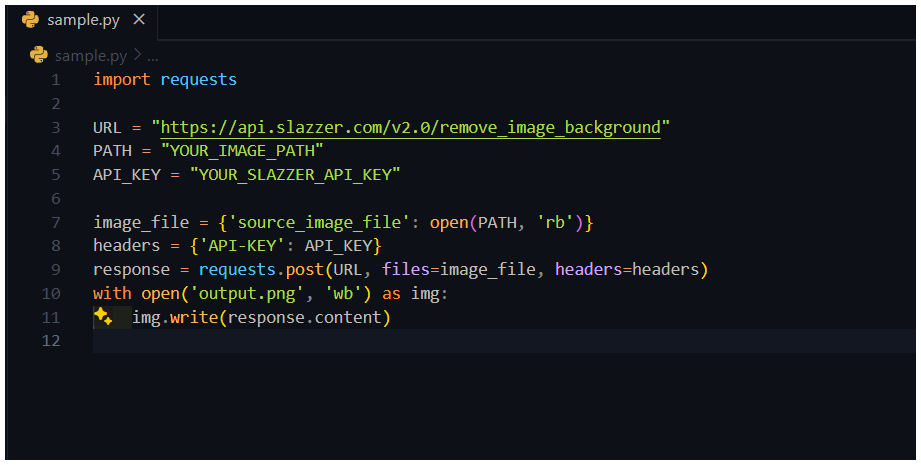Image resolution: width=921 pixels, height=465 pixels.
Task: Click the 'API-KEY' header string
Action: [x=242, y=245]
